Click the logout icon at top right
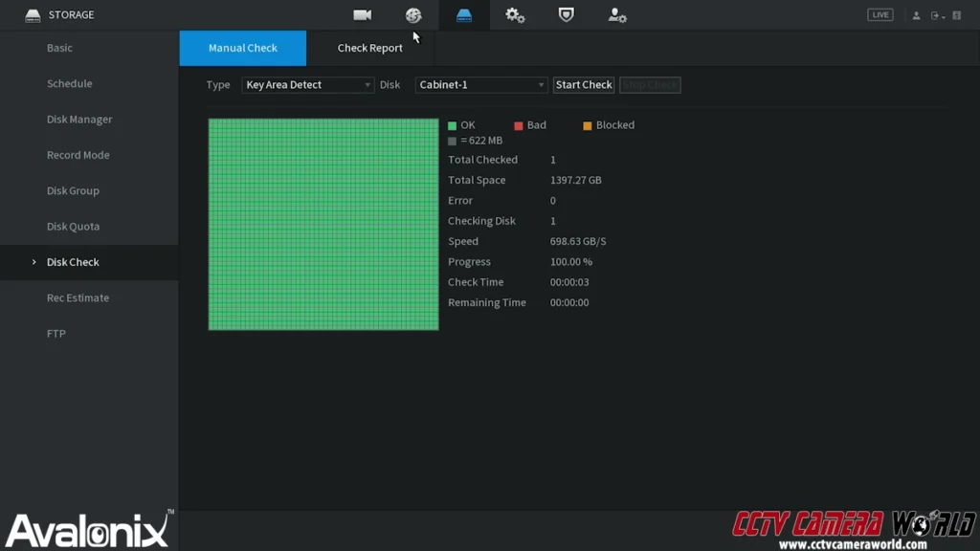The width and height of the screenshot is (980, 551). tap(937, 15)
